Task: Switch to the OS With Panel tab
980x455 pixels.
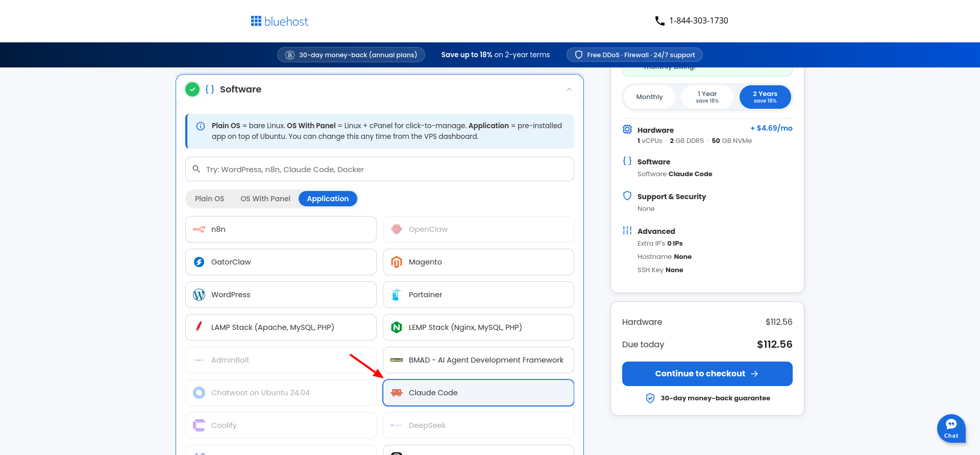Action: pyautogui.click(x=265, y=199)
